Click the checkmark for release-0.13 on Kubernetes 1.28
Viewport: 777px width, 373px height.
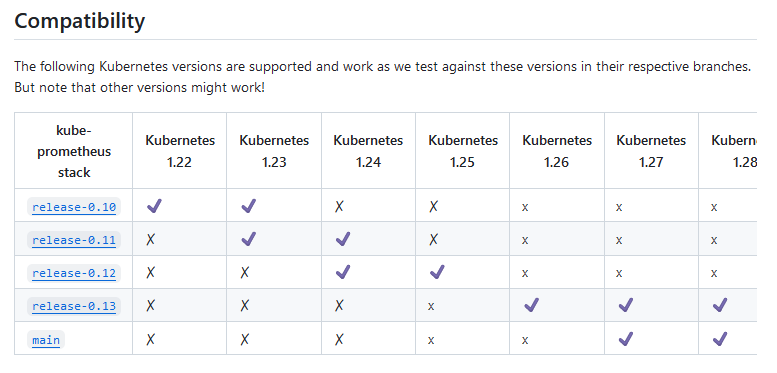tap(720, 305)
